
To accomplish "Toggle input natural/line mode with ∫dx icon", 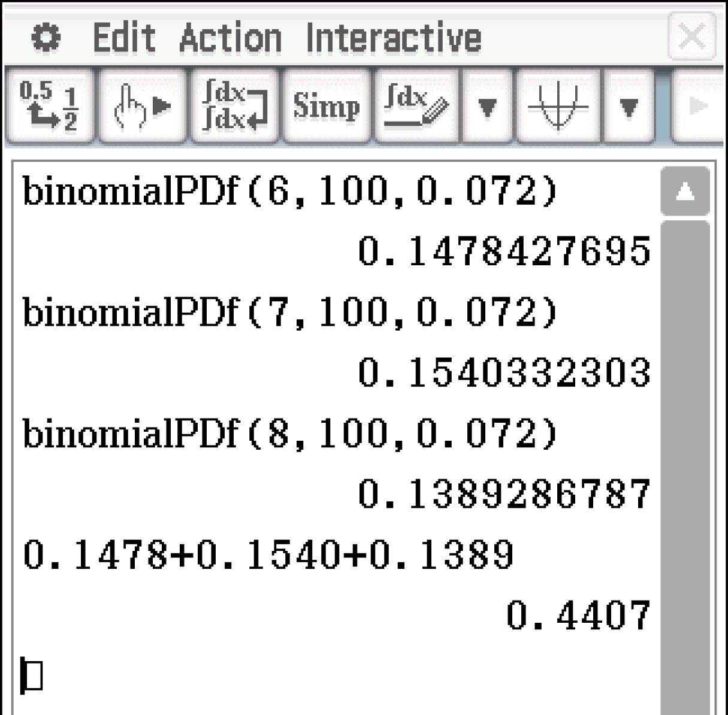I will (234, 107).
